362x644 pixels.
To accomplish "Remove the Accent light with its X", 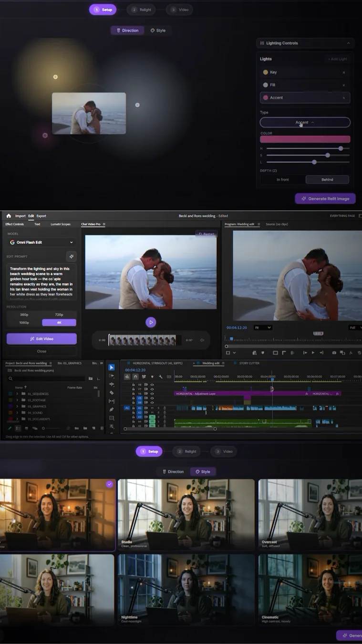I will click(344, 98).
